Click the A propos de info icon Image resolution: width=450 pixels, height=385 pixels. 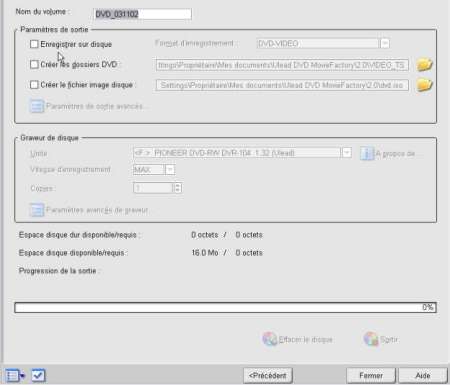coord(367,154)
